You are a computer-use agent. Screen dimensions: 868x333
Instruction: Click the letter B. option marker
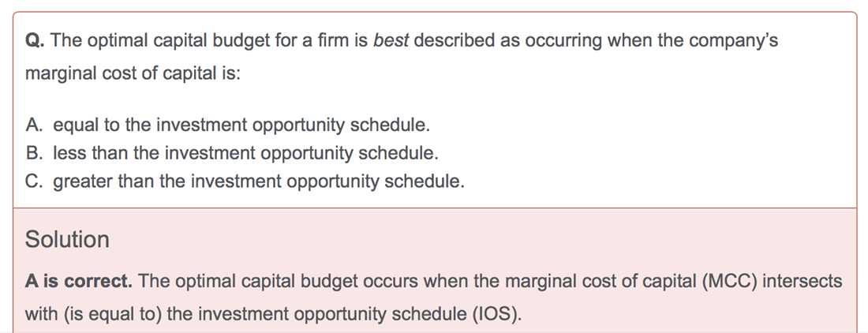point(34,153)
